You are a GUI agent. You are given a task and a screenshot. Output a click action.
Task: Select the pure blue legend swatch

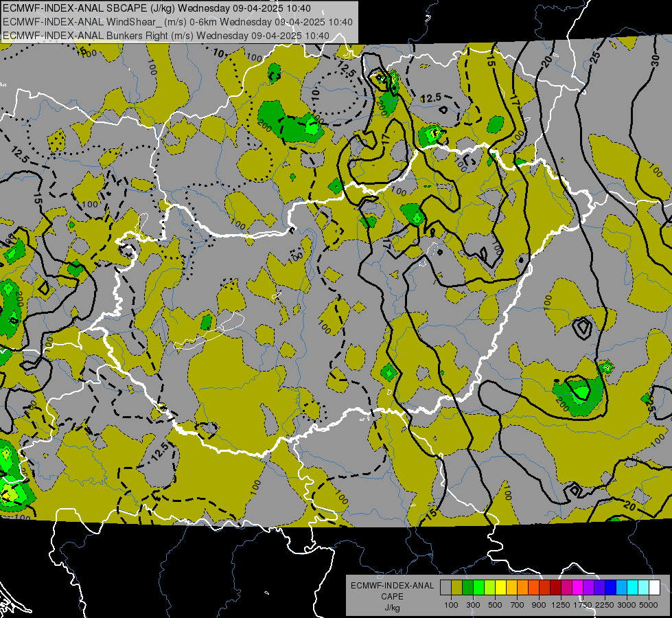pos(611,588)
